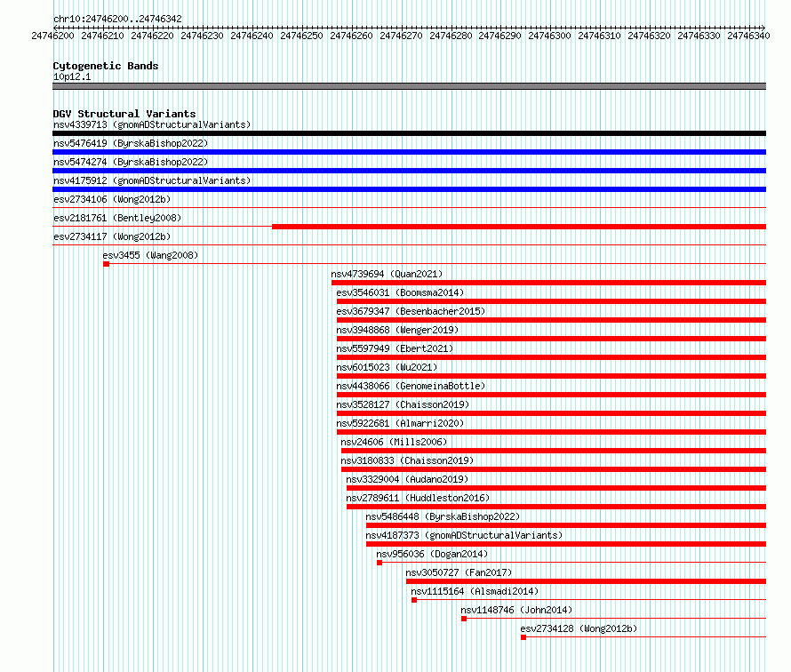Click the red start marker of nsv1115164
The image size is (791, 672).
click(414, 600)
